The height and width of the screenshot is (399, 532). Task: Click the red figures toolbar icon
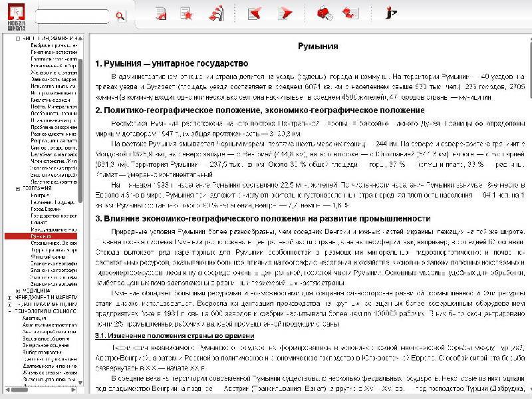pyautogui.click(x=217, y=13)
